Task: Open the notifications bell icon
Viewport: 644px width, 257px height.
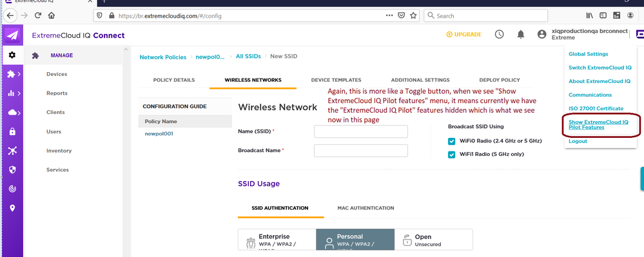Action: [x=521, y=35]
